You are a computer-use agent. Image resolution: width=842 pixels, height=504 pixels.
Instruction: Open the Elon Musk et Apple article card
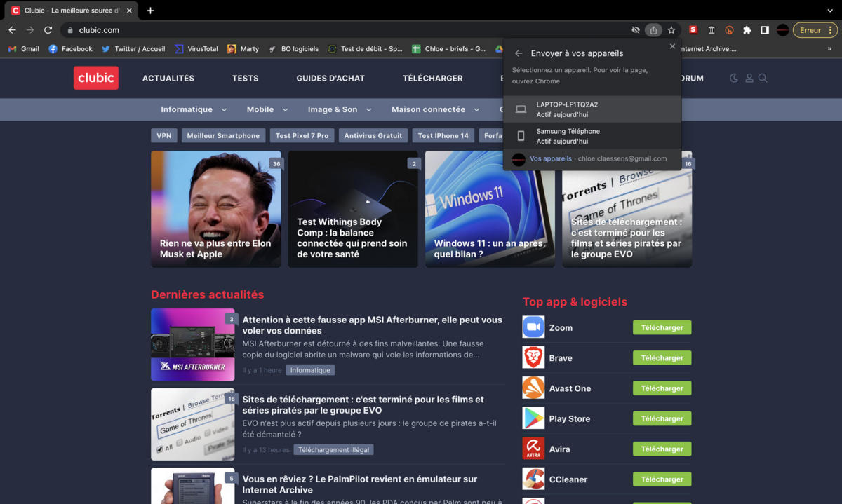click(x=216, y=209)
